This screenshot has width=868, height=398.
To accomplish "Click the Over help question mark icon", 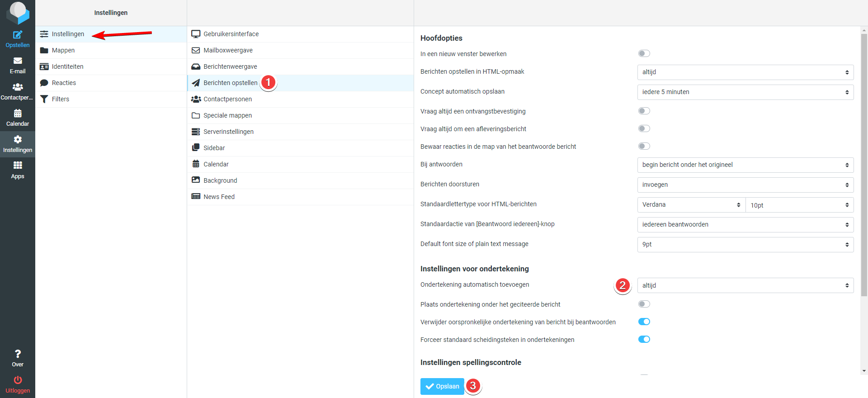I will [x=18, y=354].
